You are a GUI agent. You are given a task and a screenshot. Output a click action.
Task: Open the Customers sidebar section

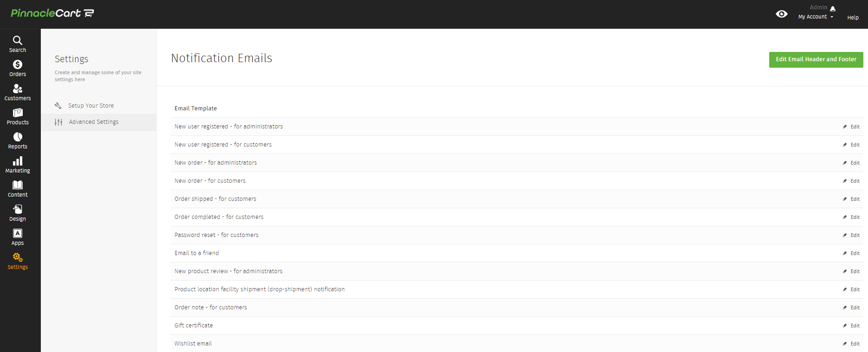click(x=18, y=92)
